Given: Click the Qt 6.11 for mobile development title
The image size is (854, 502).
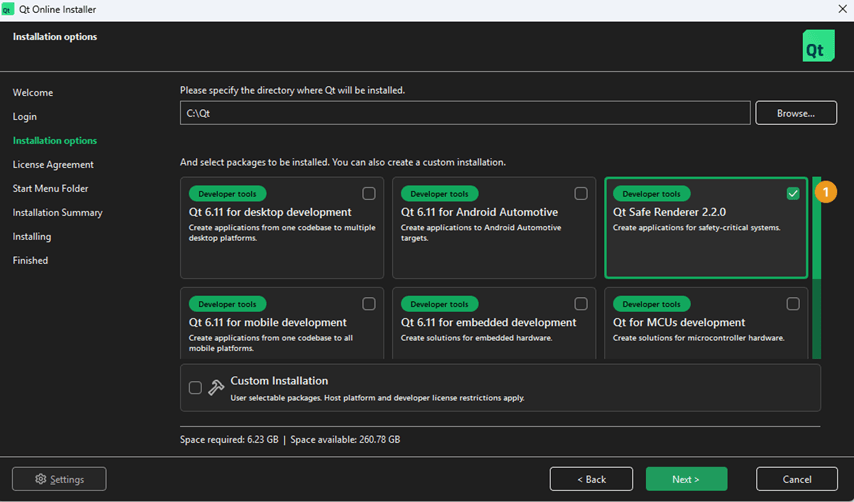Looking at the screenshot, I should point(267,322).
